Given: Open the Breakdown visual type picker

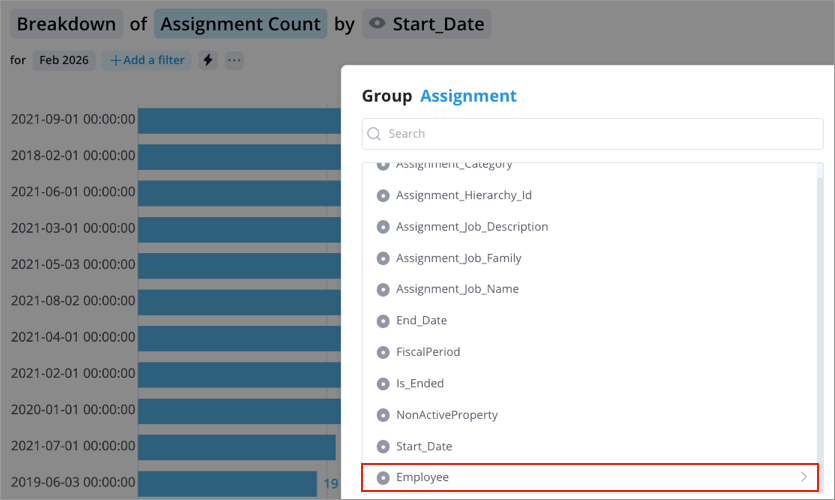Looking at the screenshot, I should (x=67, y=24).
